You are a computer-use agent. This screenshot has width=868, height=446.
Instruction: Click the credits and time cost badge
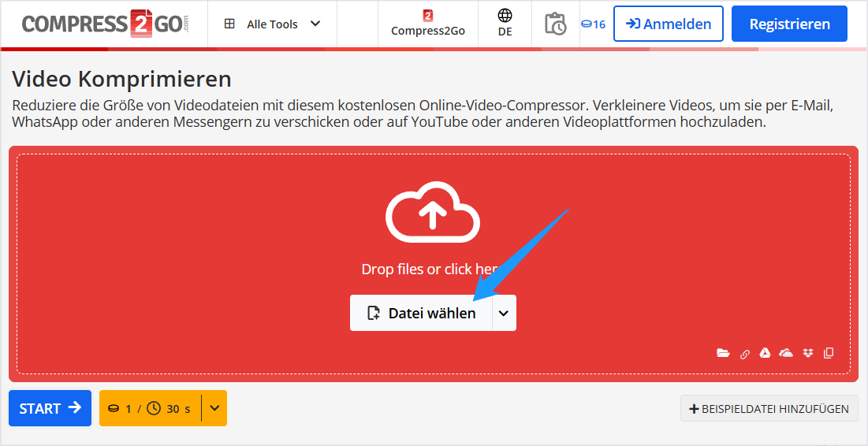150,408
